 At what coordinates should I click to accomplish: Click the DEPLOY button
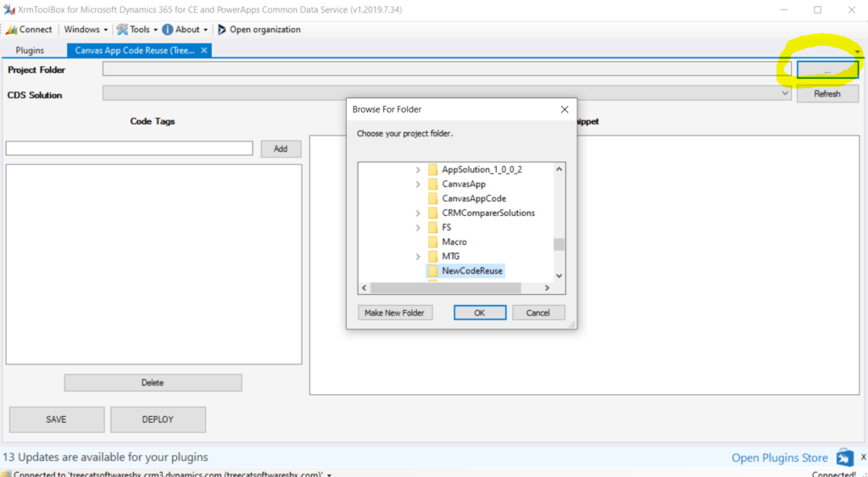click(x=158, y=419)
